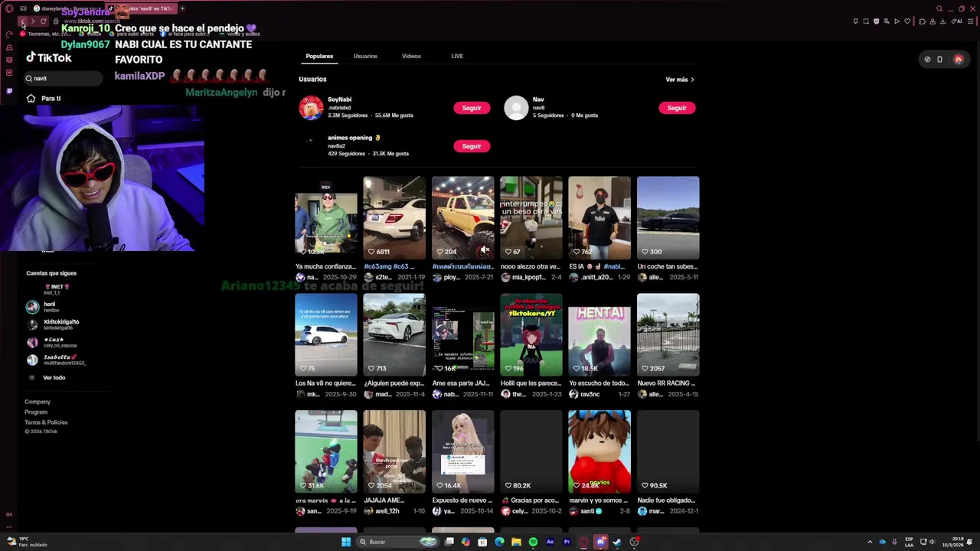Screen dimensions: 980x551
Task: Switch to the Videos tab
Action: (x=411, y=56)
